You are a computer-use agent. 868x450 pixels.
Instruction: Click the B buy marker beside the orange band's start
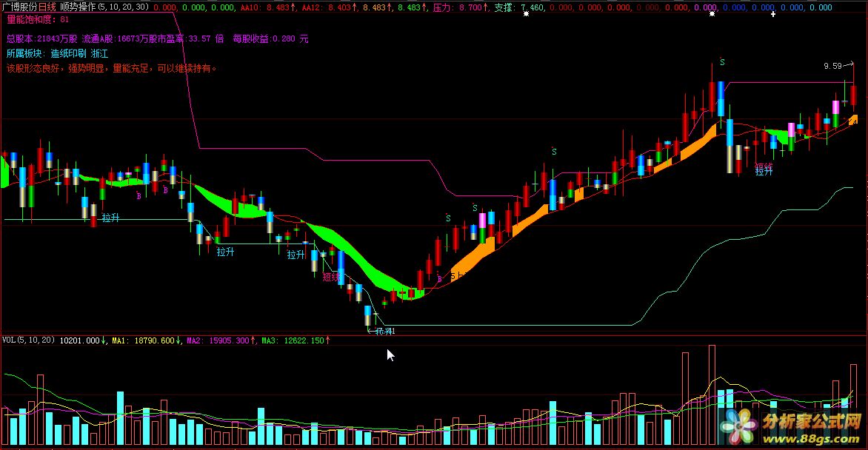pyautogui.click(x=439, y=279)
